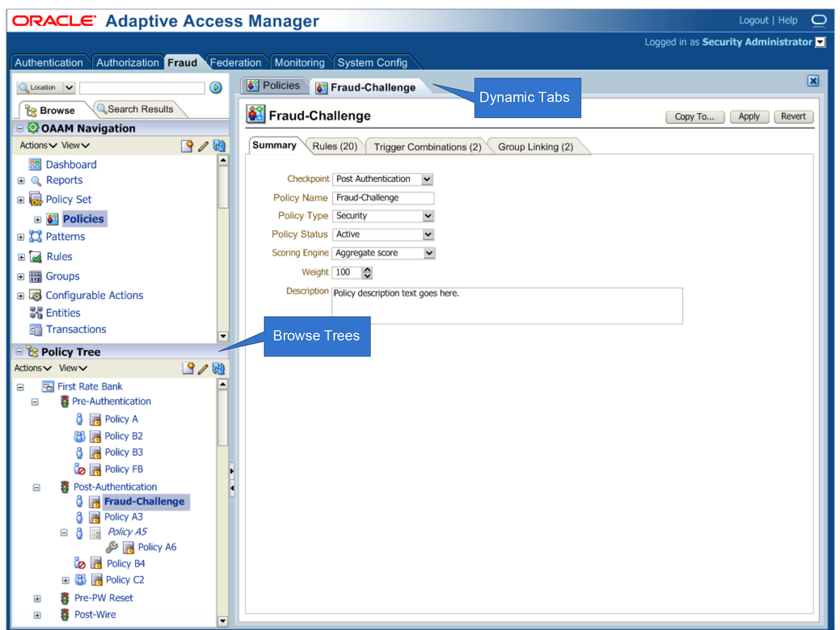
Task: Switch to the Rules (20) tab
Action: pyautogui.click(x=335, y=147)
